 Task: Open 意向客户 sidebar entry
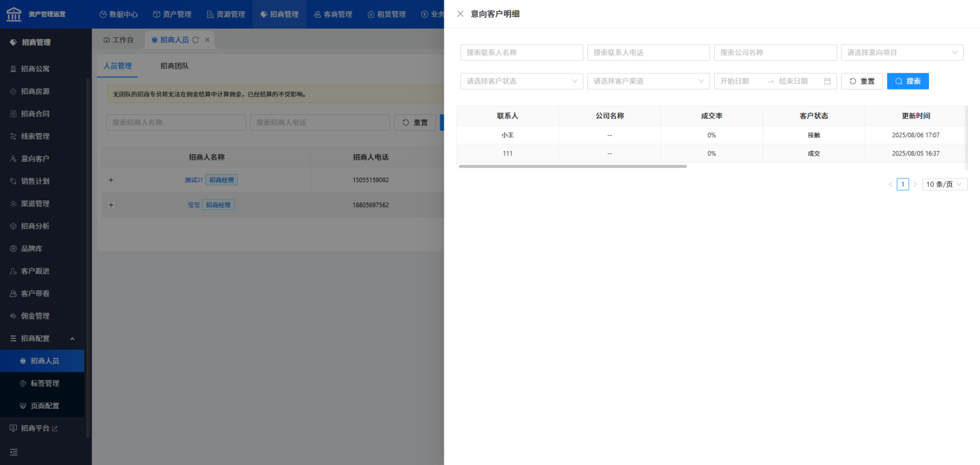(x=35, y=159)
